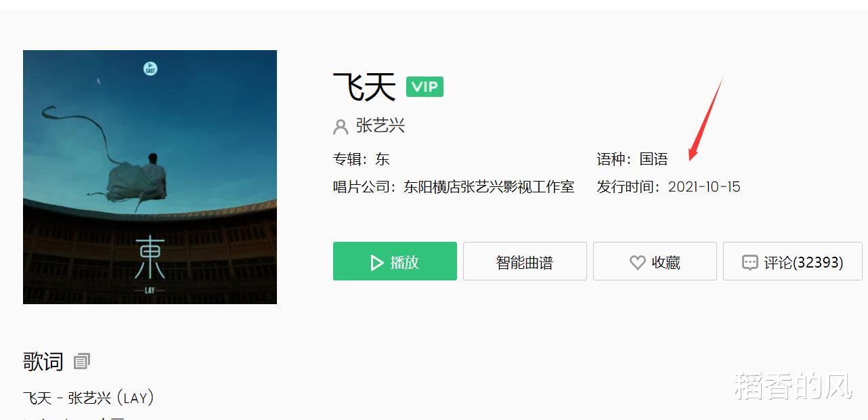868x420 pixels.
Task: Click the album cover thumbnail
Action: coord(150,177)
